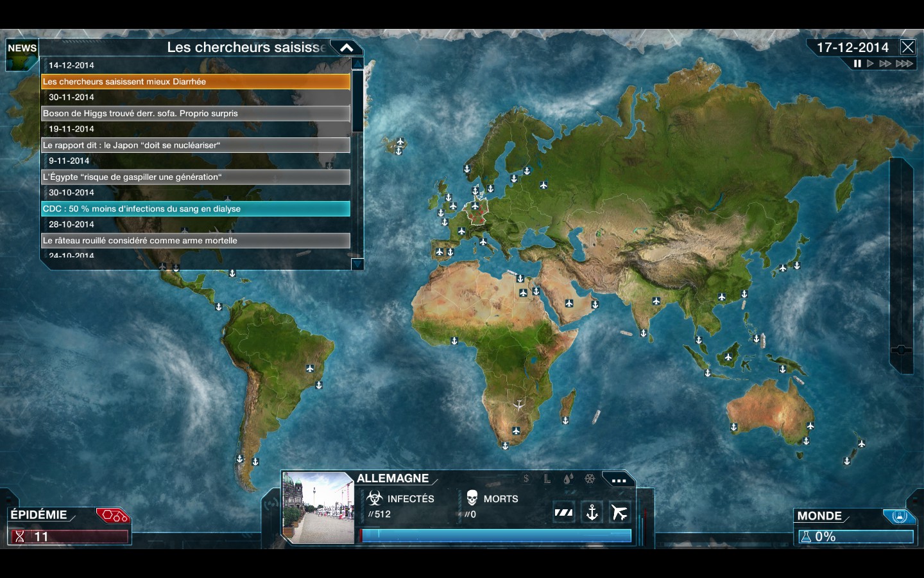This screenshot has height=578, width=924.
Task: Click the DNA points counter showing 11
Action: tap(69, 537)
